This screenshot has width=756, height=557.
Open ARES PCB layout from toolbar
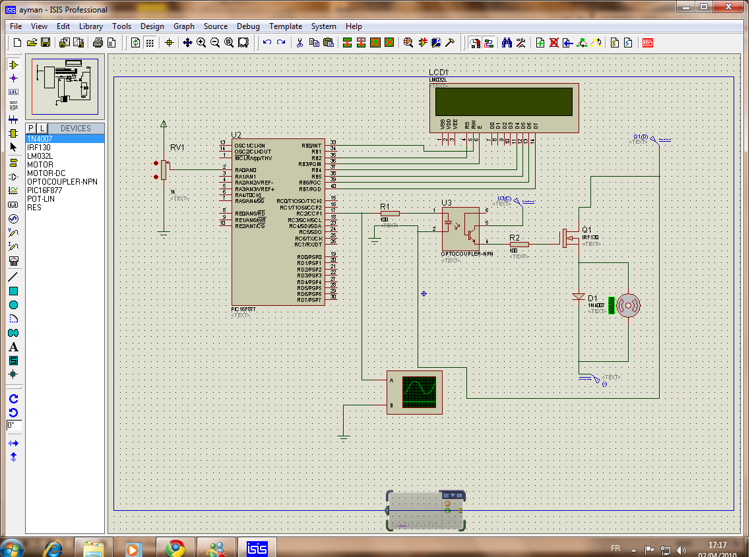(647, 43)
